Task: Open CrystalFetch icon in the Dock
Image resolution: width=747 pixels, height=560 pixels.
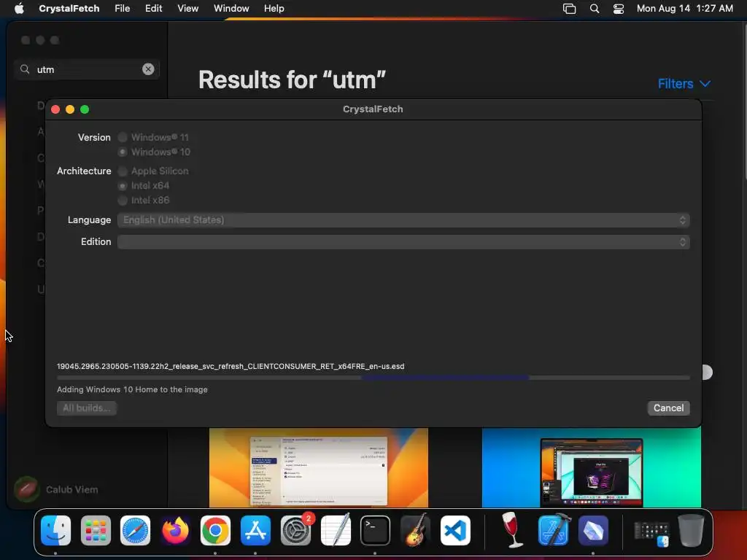Action: [593, 530]
